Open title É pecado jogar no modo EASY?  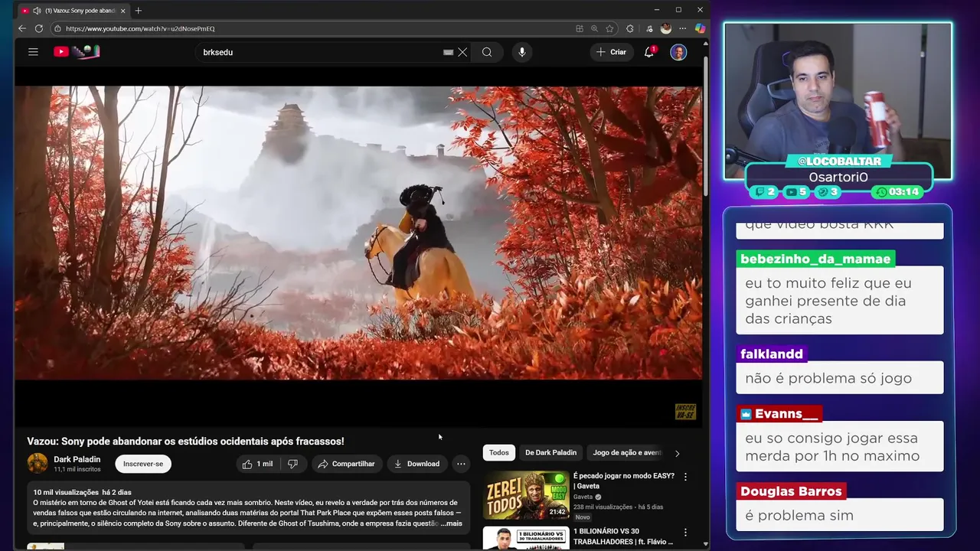[624, 481]
